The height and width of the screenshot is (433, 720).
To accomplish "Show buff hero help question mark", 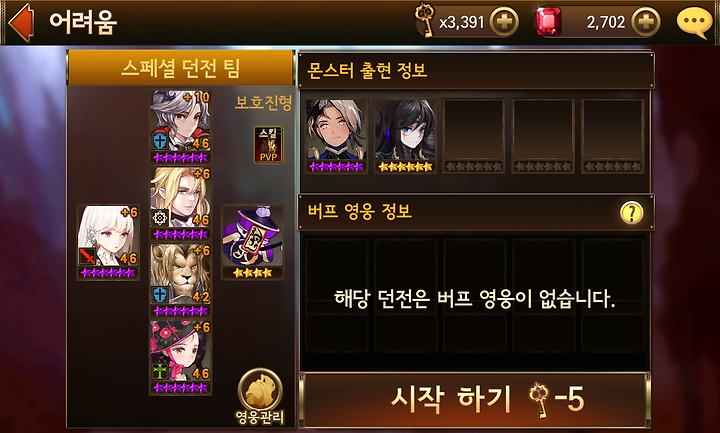I will (x=631, y=213).
